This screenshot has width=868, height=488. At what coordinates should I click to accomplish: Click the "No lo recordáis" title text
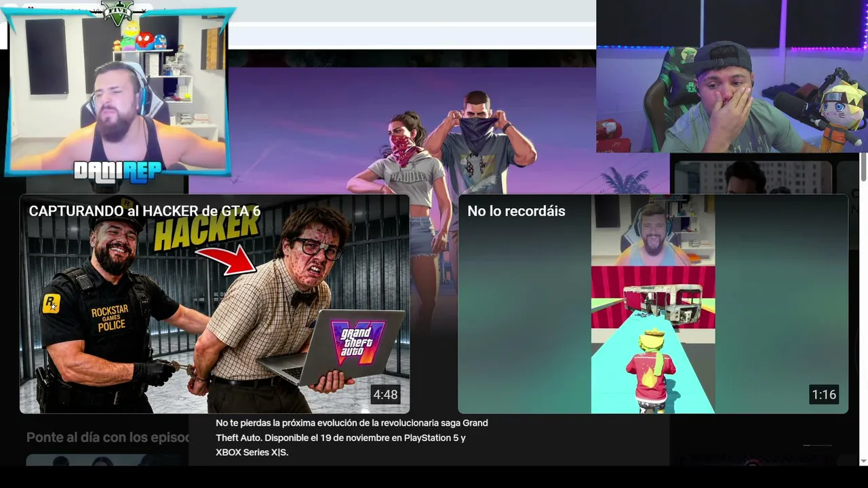click(516, 211)
